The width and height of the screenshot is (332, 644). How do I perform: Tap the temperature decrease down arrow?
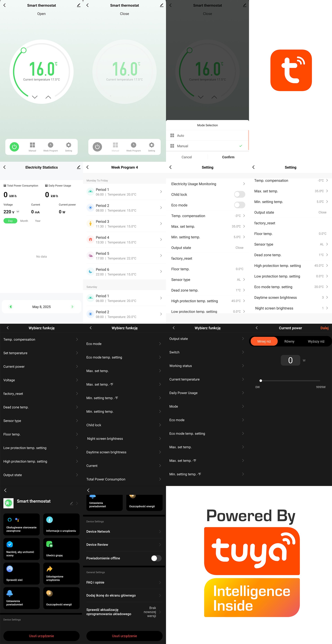point(35,97)
